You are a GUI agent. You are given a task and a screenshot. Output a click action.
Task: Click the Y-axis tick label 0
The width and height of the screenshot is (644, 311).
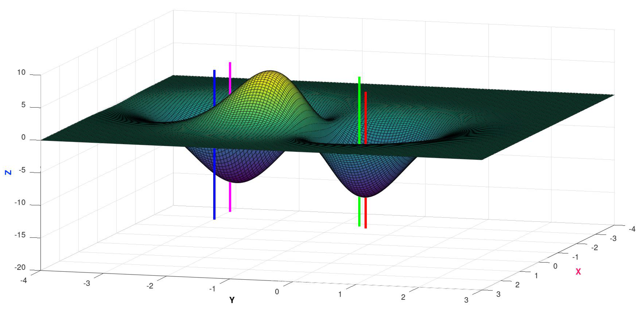tap(277, 292)
